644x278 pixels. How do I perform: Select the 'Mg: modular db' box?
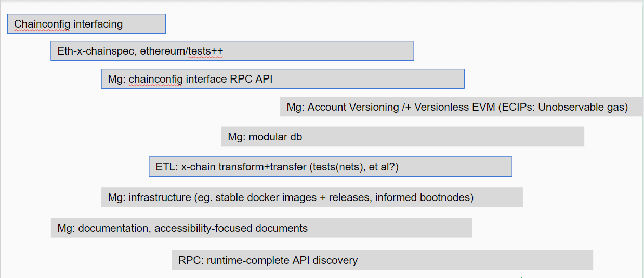[403, 137]
